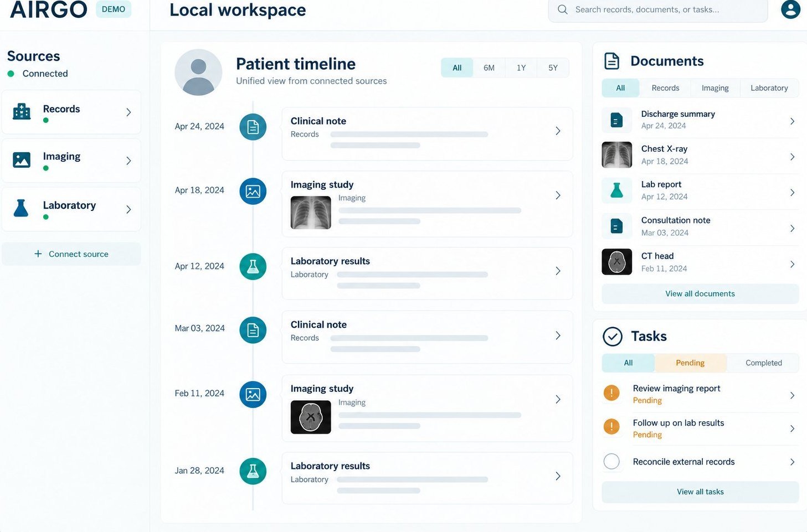This screenshot has width=807, height=532.
Task: Click the Apr 18 imaging study timeline icon
Action: pos(253,192)
